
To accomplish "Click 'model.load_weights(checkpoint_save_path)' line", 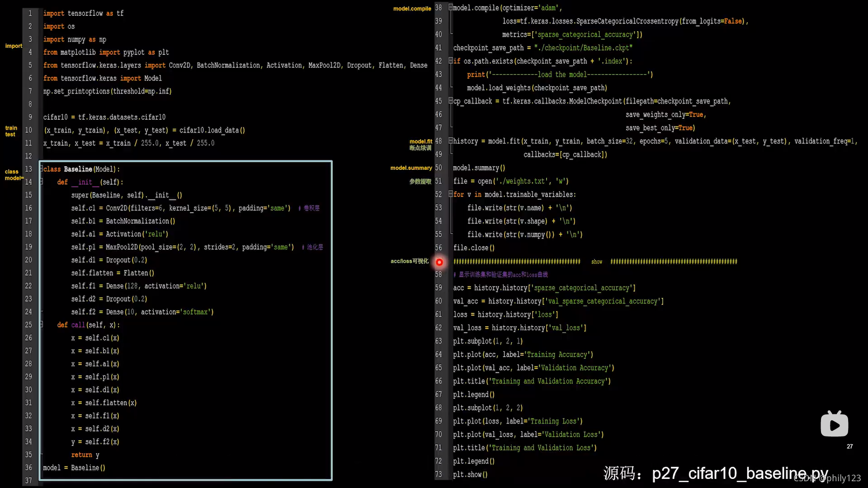I will coord(537,88).
